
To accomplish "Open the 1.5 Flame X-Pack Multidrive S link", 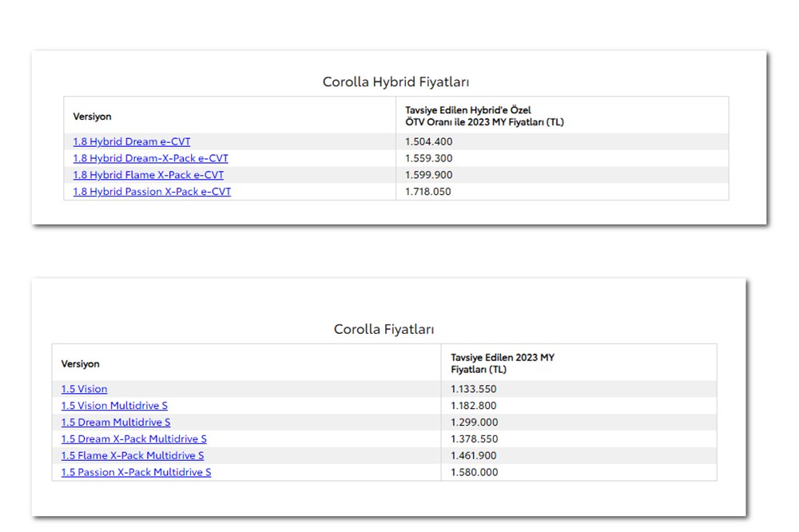I will click(x=133, y=456).
